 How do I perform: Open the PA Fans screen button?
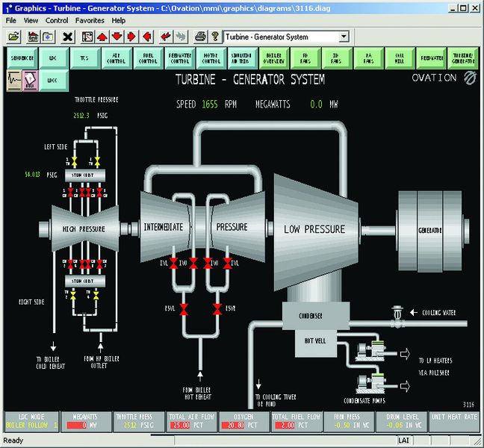tap(368, 58)
